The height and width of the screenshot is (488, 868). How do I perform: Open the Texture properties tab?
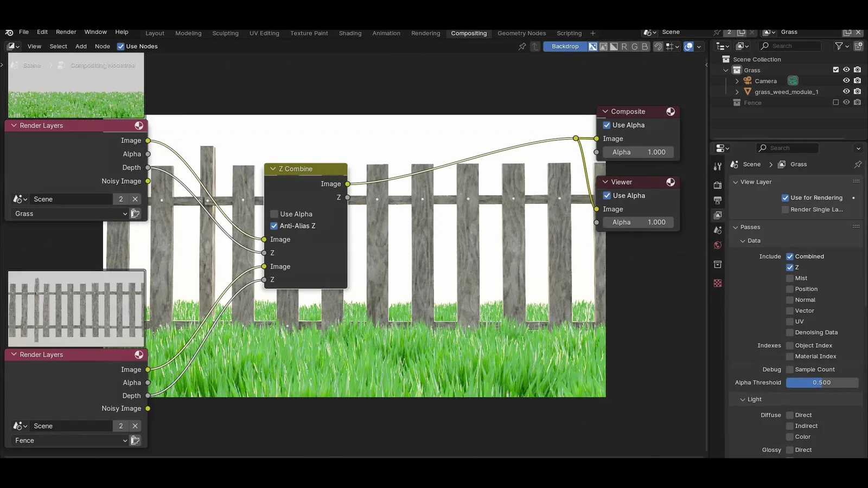click(x=718, y=283)
